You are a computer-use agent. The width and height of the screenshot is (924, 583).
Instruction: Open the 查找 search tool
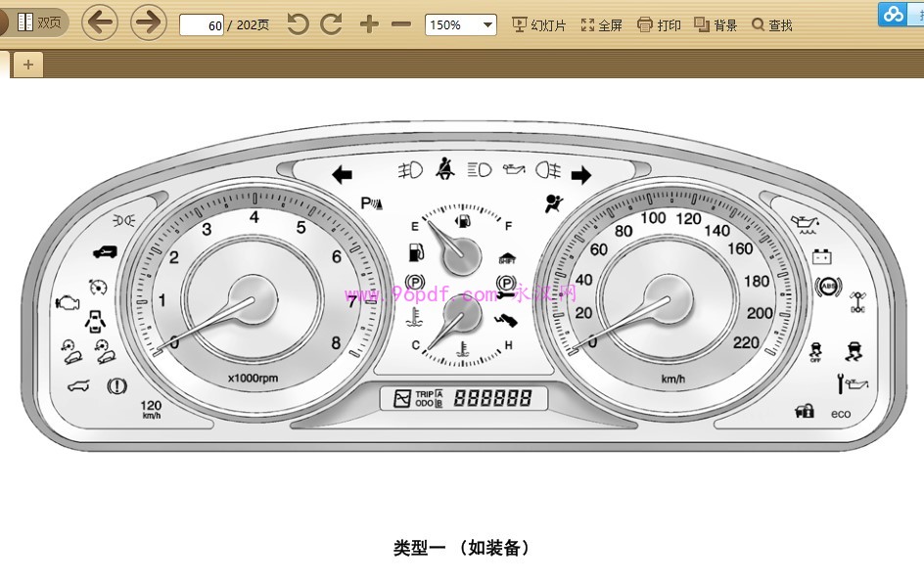click(772, 25)
